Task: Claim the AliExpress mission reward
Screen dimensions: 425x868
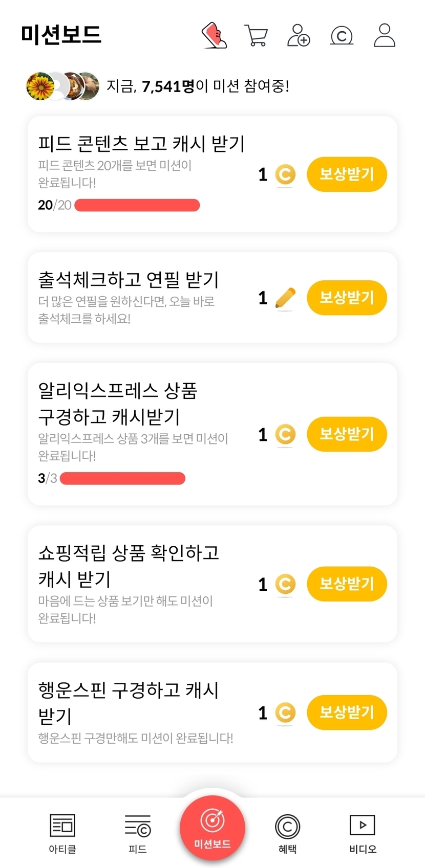Action: coord(347,434)
